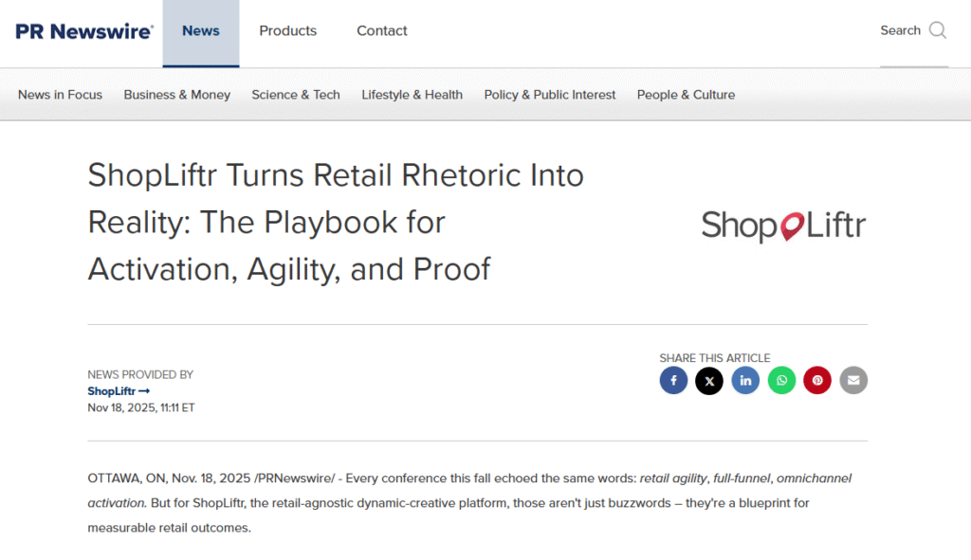This screenshot has height=560, width=971.
Task: Click the ShopLiftr company logo
Action: [x=783, y=226]
